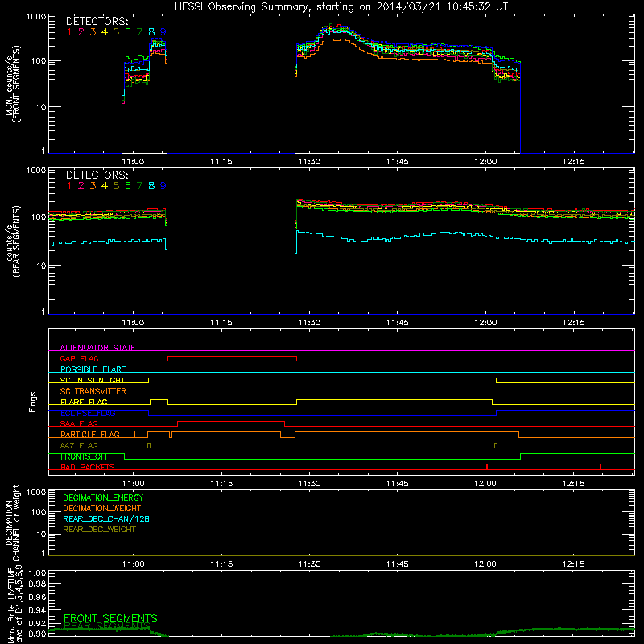Click the FRONTS_OFF flag label
This screenshot has width=644, height=644.
tap(85, 456)
